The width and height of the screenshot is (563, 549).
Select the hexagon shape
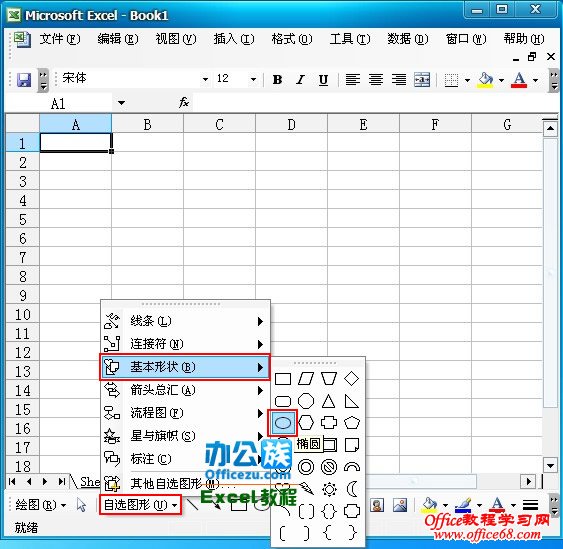click(306, 423)
